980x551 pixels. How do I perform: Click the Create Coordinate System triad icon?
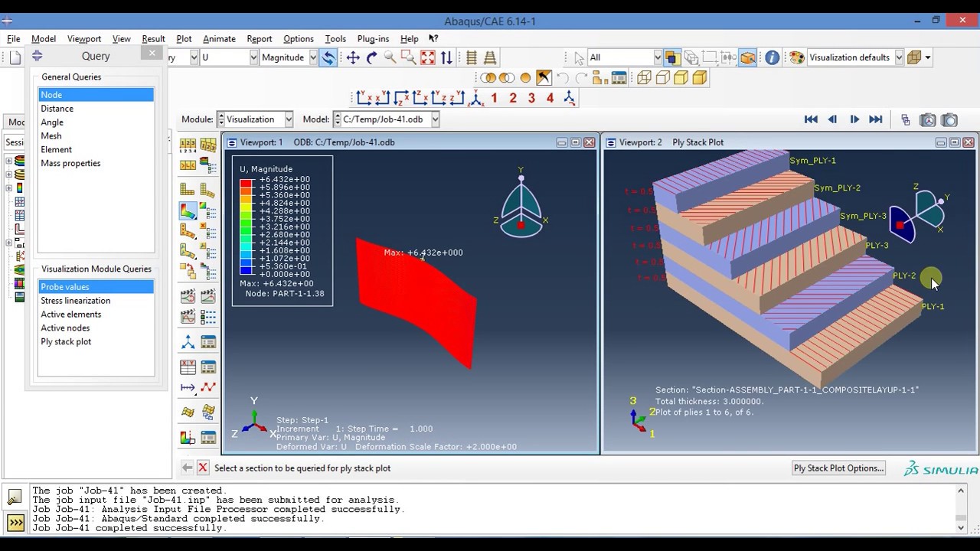click(x=188, y=342)
